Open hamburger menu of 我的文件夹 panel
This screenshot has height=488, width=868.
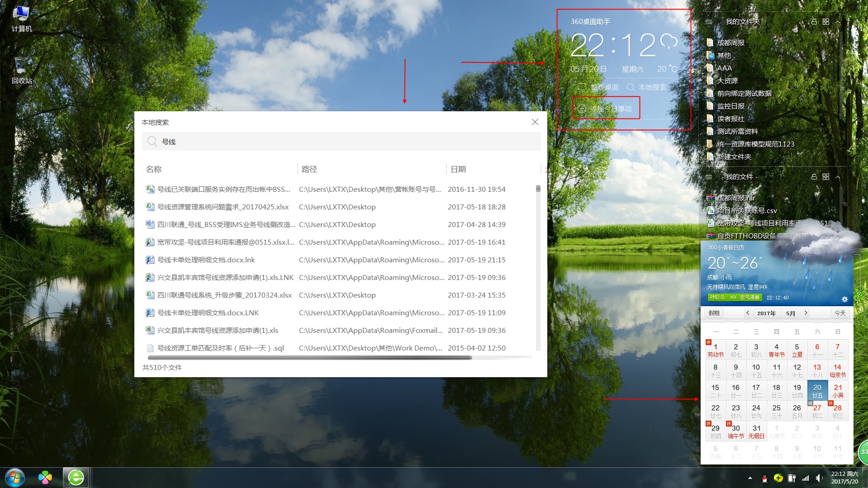pos(709,22)
